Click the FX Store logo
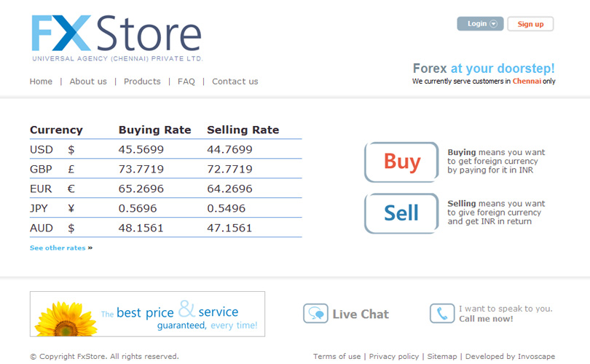This screenshot has width=590, height=364. tap(117, 38)
